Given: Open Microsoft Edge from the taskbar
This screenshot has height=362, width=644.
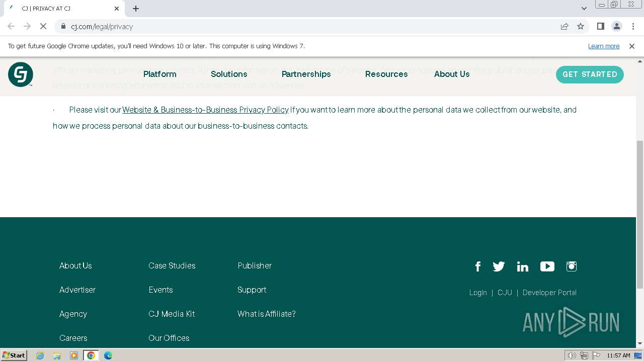Looking at the screenshot, I should click(x=108, y=355).
